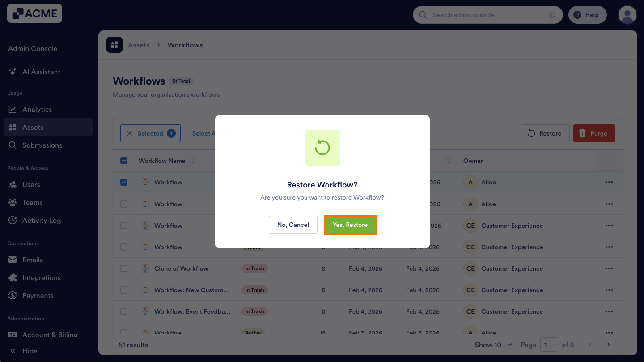Dismiss the dialog with No, Cancel
This screenshot has height=362, width=644.
pyautogui.click(x=293, y=225)
